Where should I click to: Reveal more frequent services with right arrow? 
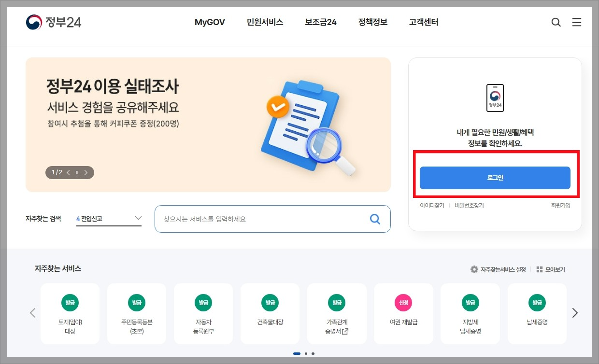click(x=575, y=313)
